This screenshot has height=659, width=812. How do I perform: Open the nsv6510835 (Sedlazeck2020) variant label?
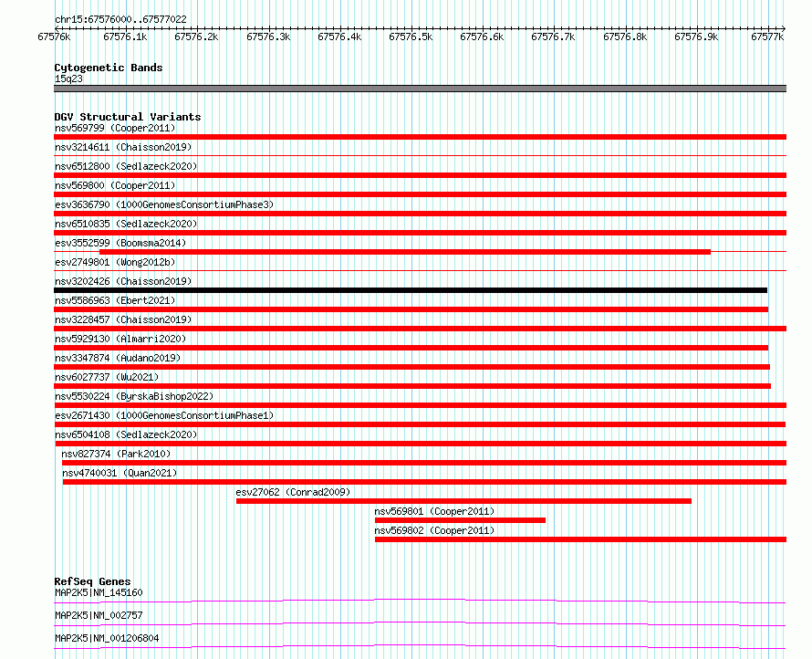click(126, 224)
